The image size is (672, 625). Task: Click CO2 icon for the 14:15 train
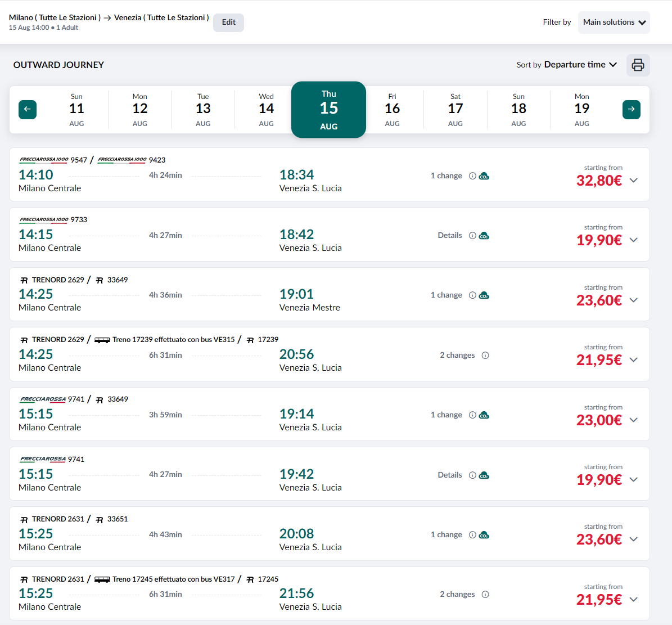(484, 236)
